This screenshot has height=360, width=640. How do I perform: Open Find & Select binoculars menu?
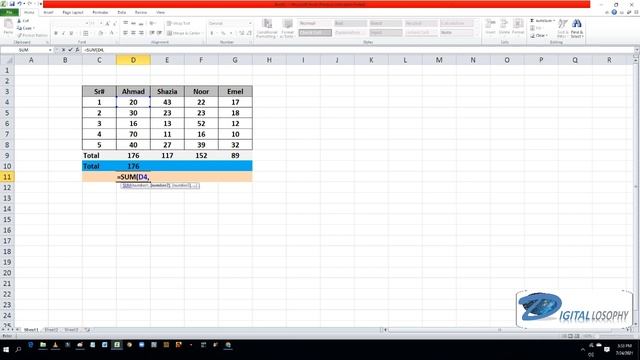point(577,29)
